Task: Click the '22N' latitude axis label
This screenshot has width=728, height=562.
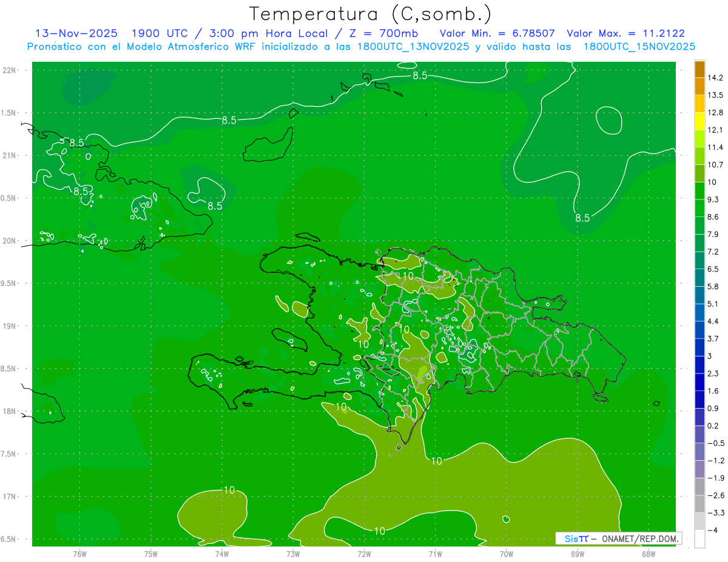Action: [10, 70]
